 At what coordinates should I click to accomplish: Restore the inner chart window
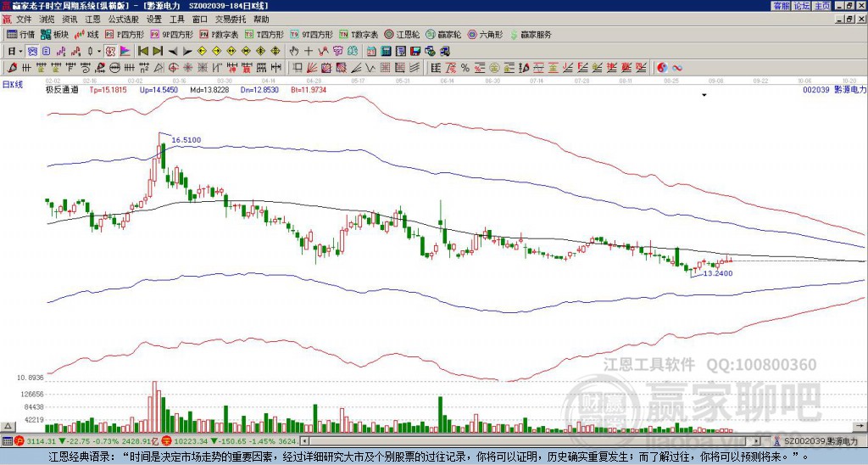coord(850,20)
